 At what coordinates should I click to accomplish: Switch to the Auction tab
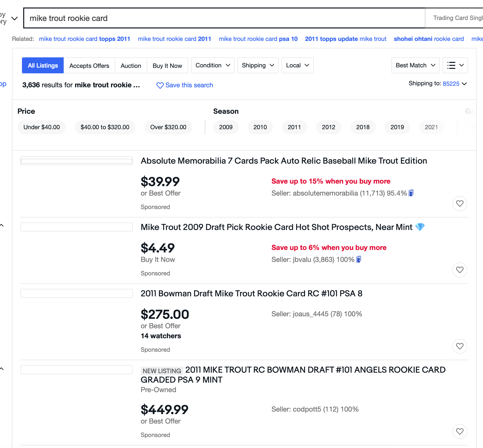(x=131, y=66)
